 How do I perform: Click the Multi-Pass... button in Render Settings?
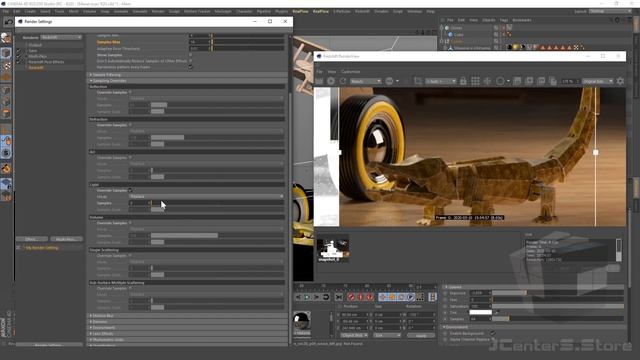[66, 239]
